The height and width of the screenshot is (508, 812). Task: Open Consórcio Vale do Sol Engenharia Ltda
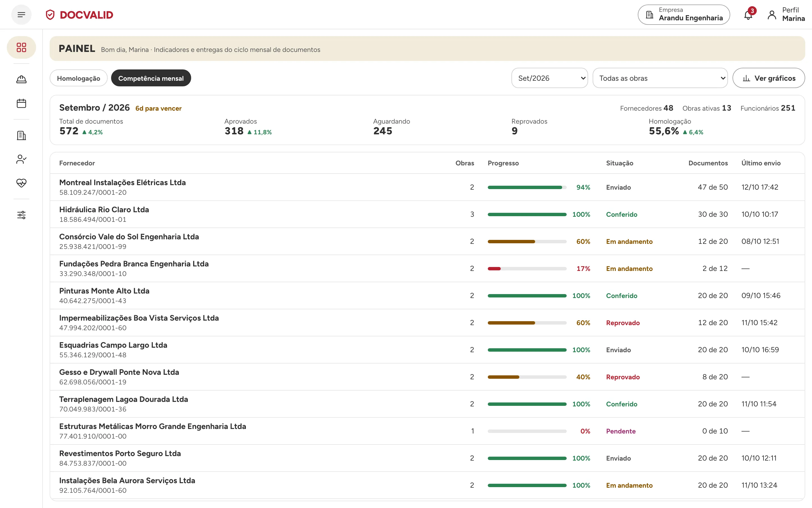(x=129, y=237)
